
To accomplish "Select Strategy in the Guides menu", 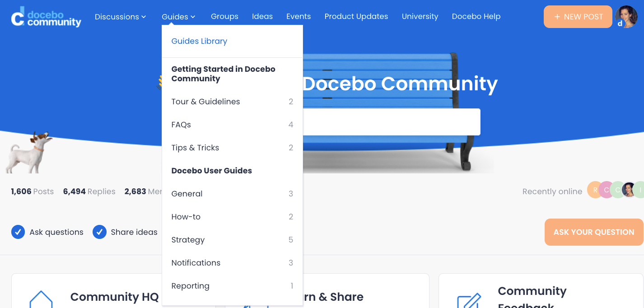I will (x=232, y=240).
